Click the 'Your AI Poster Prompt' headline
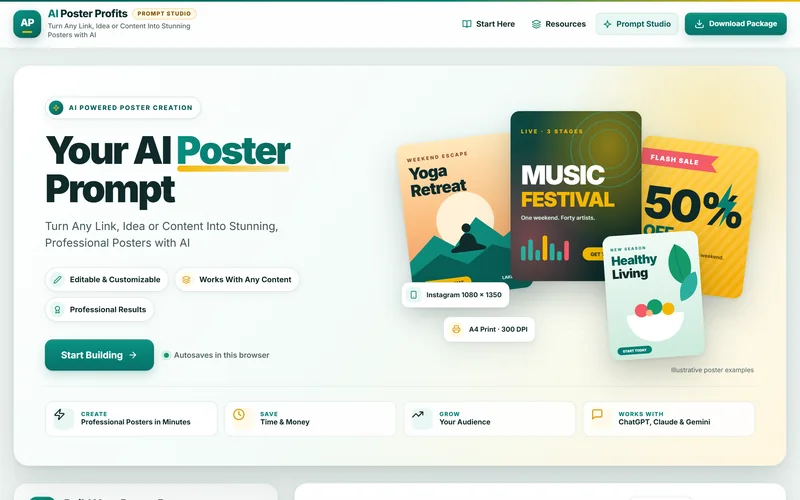The height and width of the screenshot is (500, 800). 168,170
